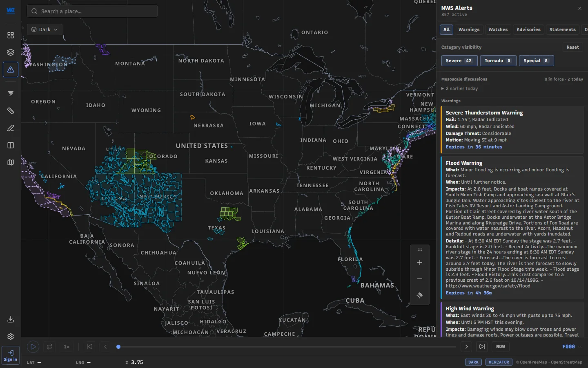This screenshot has width=588, height=368.
Task: Open the folded map icon in sidebar
Action: click(11, 162)
